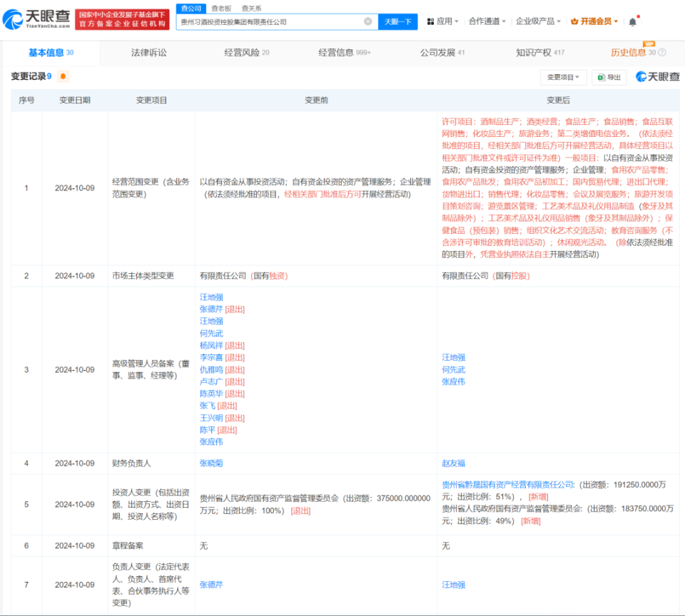Open the 历史信息 VIP tab
The width and height of the screenshot is (685, 616).
pos(633,53)
